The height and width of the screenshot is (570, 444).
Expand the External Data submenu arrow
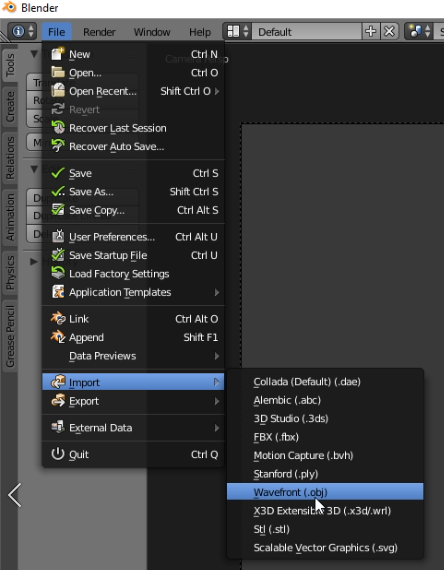pyautogui.click(x=217, y=428)
